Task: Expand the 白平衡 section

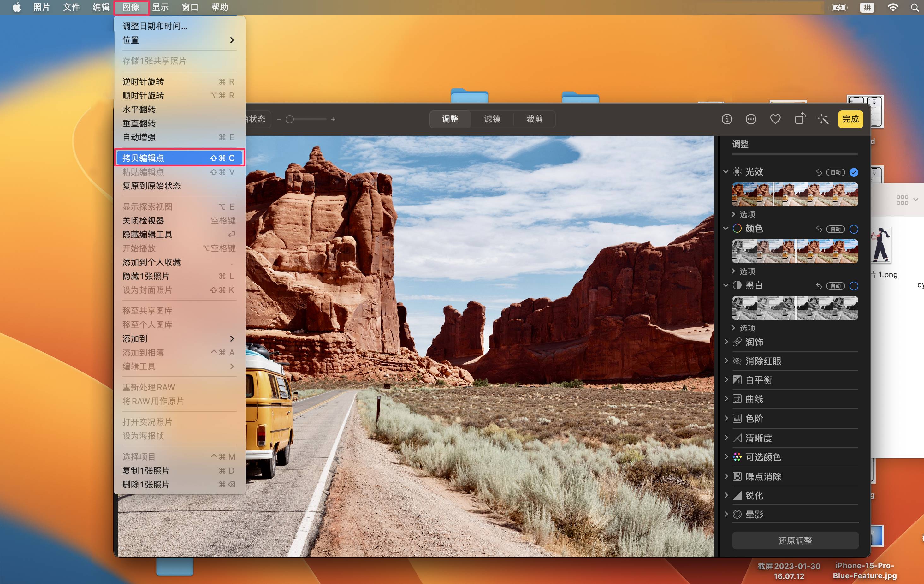Action: [726, 379]
